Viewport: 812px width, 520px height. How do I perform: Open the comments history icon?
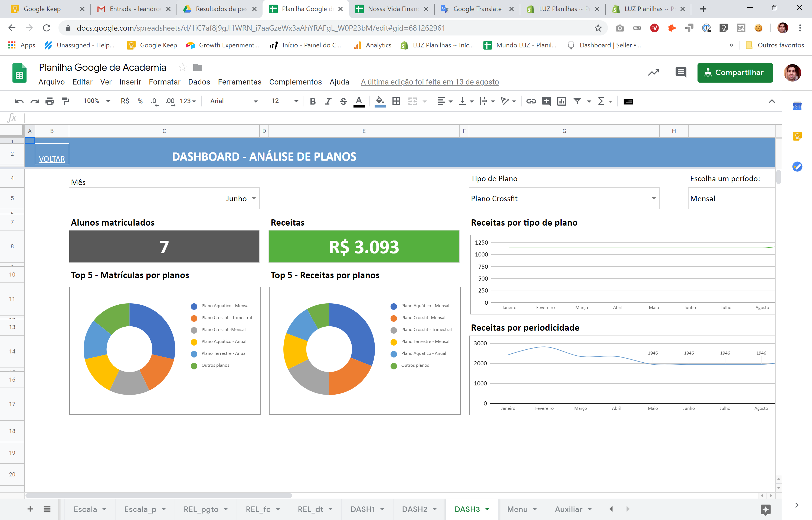tap(680, 72)
